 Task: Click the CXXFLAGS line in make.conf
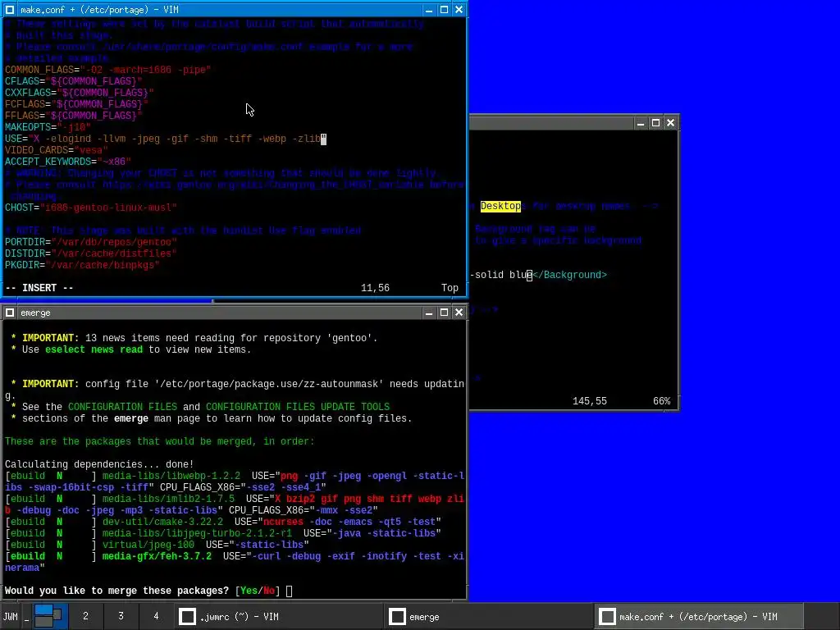coord(80,93)
